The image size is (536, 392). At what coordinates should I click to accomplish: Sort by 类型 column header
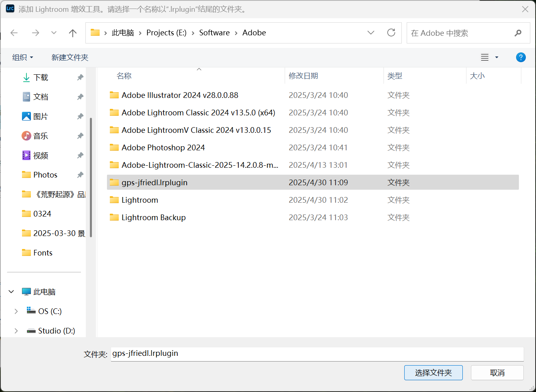pos(395,76)
